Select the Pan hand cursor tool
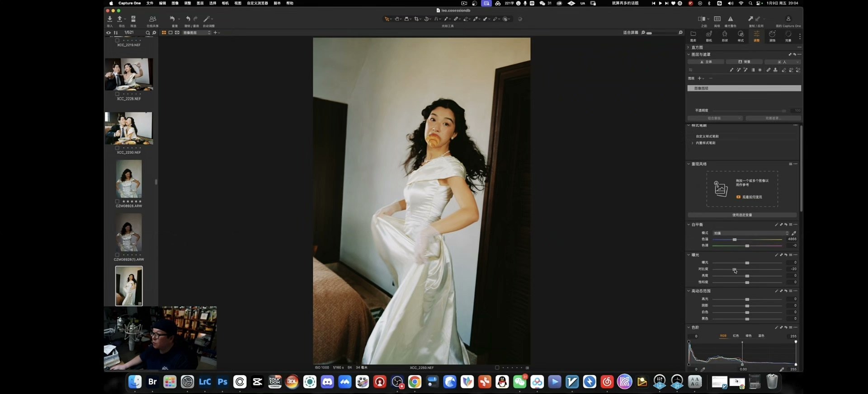The width and height of the screenshot is (868, 394). [397, 19]
